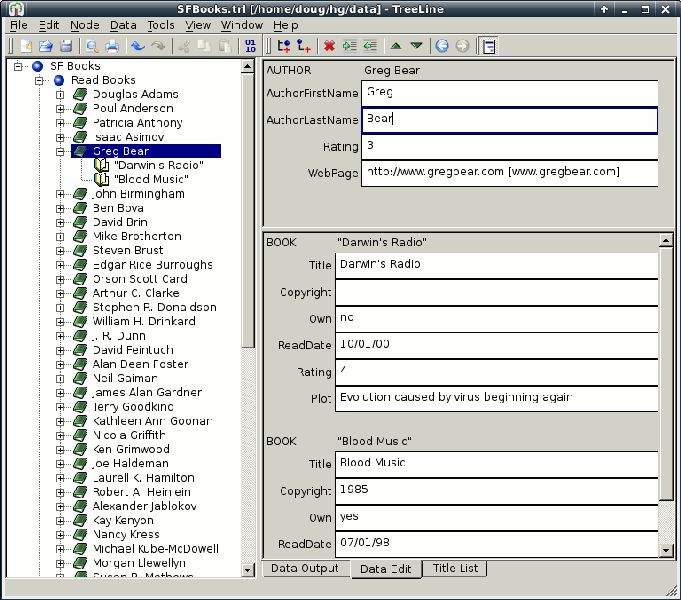Open the File menu
Screen dimensions: 681x600
tap(19, 25)
